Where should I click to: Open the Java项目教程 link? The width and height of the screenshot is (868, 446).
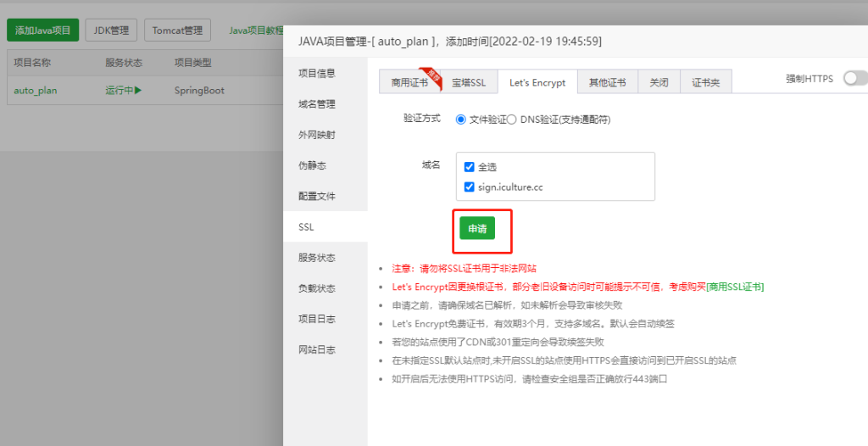(256, 31)
